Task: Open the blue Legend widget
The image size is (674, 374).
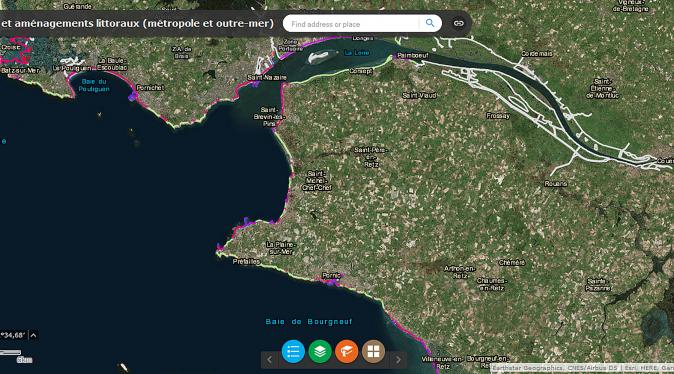Action: (293, 351)
